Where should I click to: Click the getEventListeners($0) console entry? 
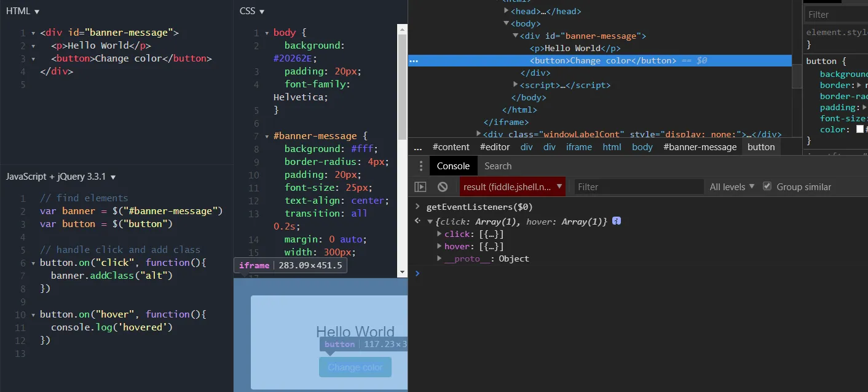click(x=479, y=207)
